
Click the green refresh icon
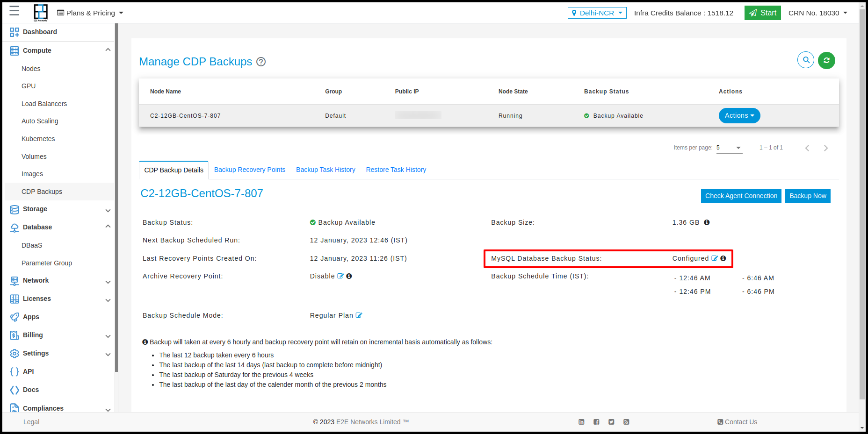click(826, 60)
